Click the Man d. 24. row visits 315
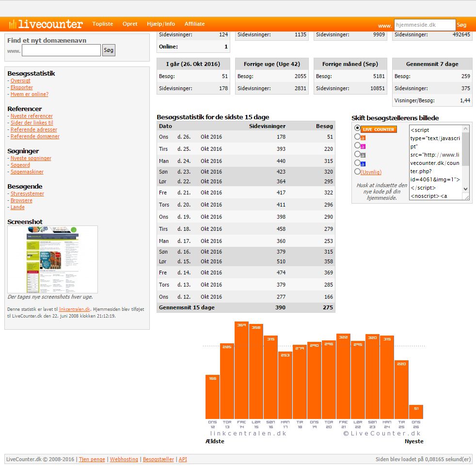 point(329,161)
